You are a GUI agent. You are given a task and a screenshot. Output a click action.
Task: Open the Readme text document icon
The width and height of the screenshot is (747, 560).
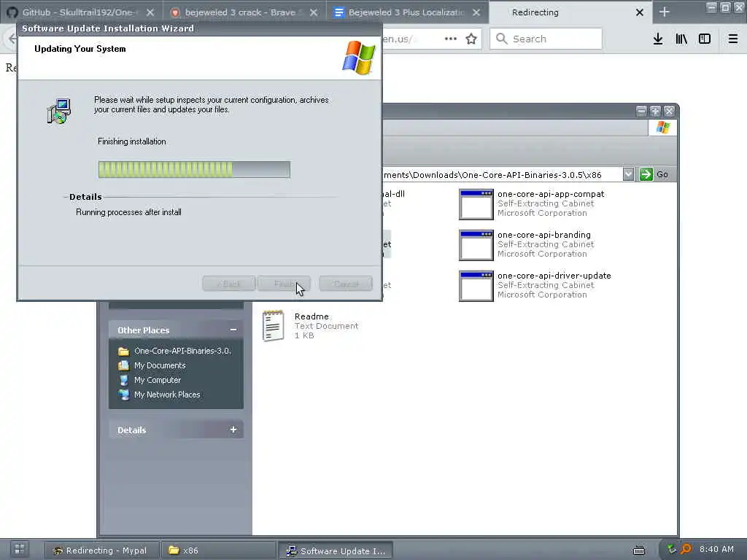pos(274,326)
